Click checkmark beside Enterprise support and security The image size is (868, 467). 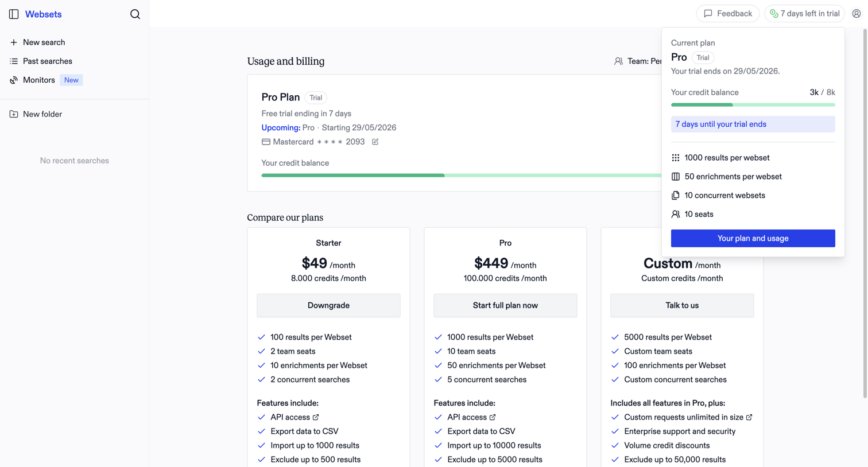(615, 431)
